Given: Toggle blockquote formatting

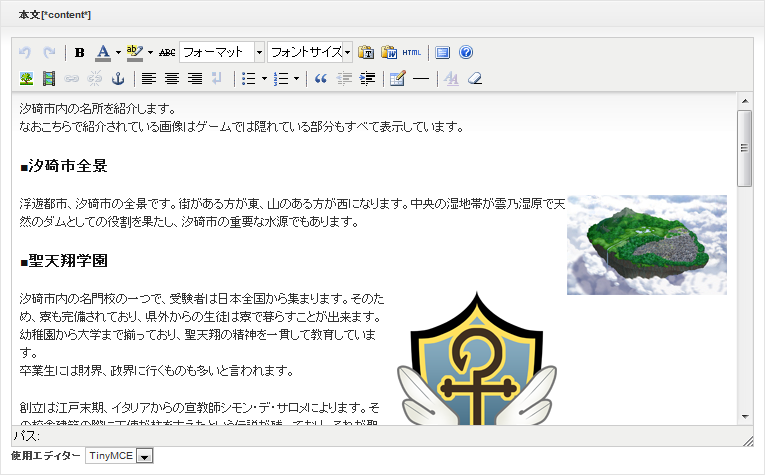Looking at the screenshot, I should [x=321, y=79].
